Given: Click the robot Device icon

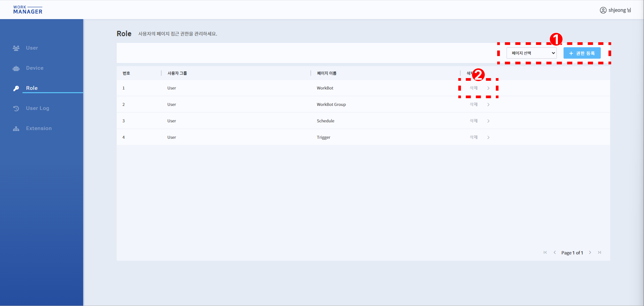Looking at the screenshot, I should [16, 68].
